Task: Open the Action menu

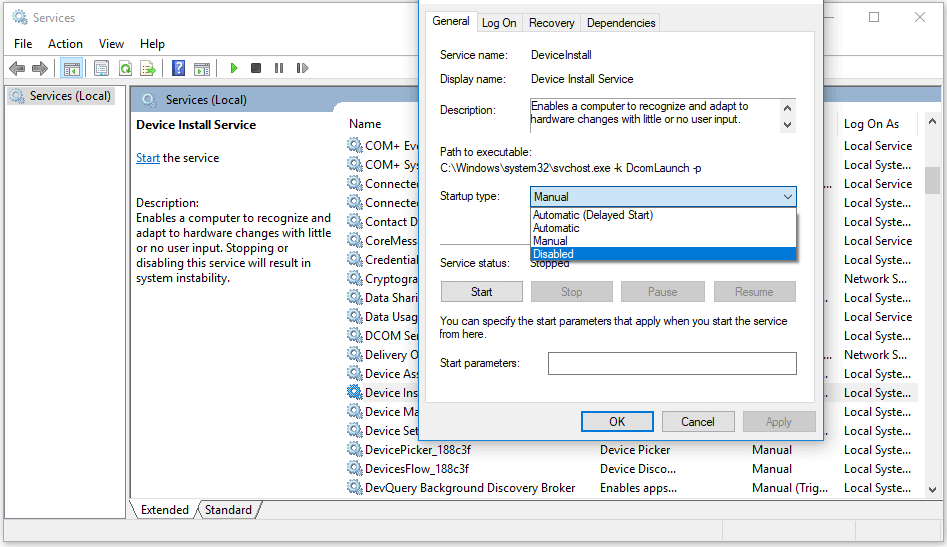Action: coord(65,44)
